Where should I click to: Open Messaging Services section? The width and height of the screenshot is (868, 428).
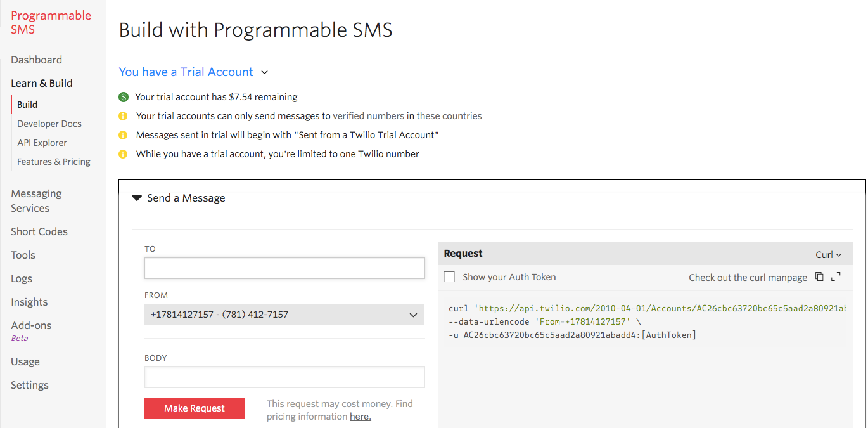pos(36,200)
